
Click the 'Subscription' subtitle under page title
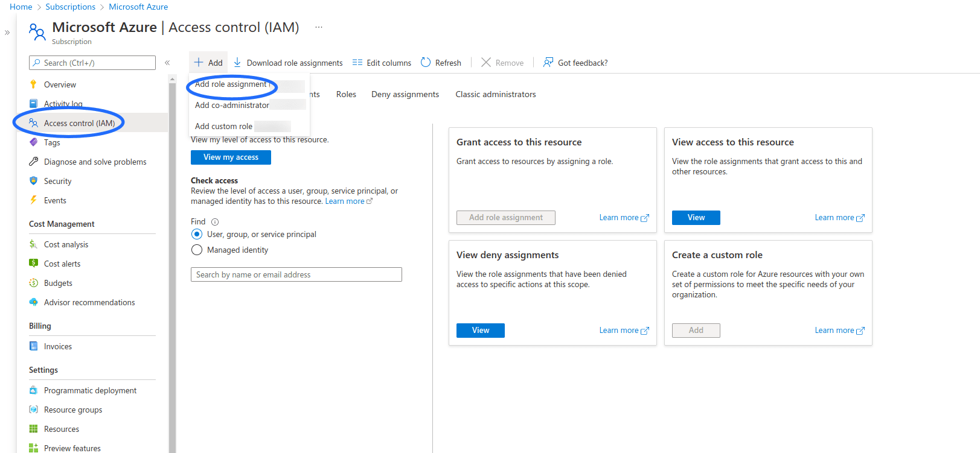point(72,42)
